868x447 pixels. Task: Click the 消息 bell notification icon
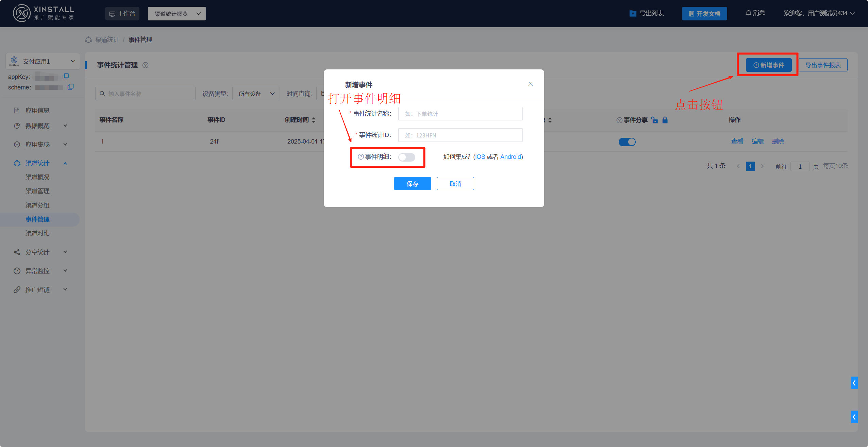point(748,13)
